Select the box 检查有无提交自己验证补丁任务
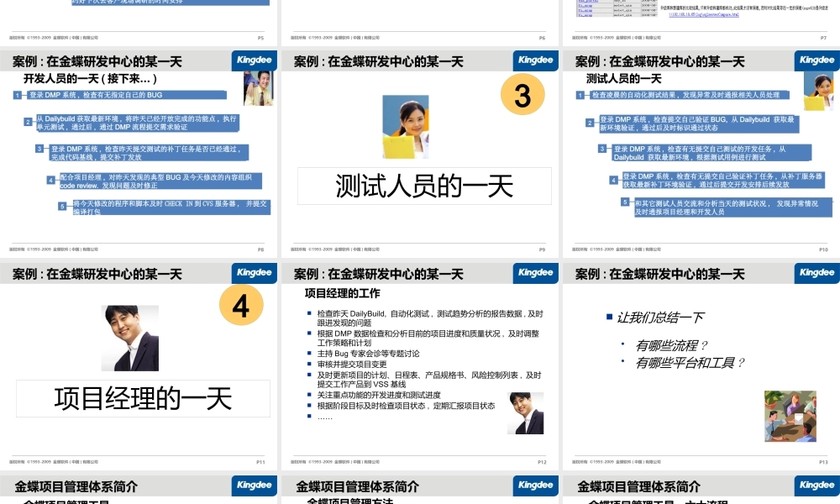 [723, 180]
